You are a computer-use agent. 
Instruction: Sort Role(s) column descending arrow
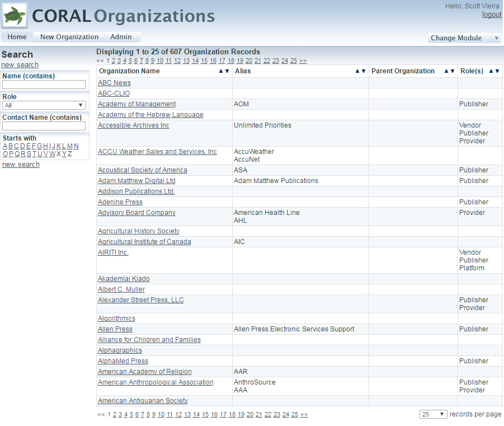(497, 71)
